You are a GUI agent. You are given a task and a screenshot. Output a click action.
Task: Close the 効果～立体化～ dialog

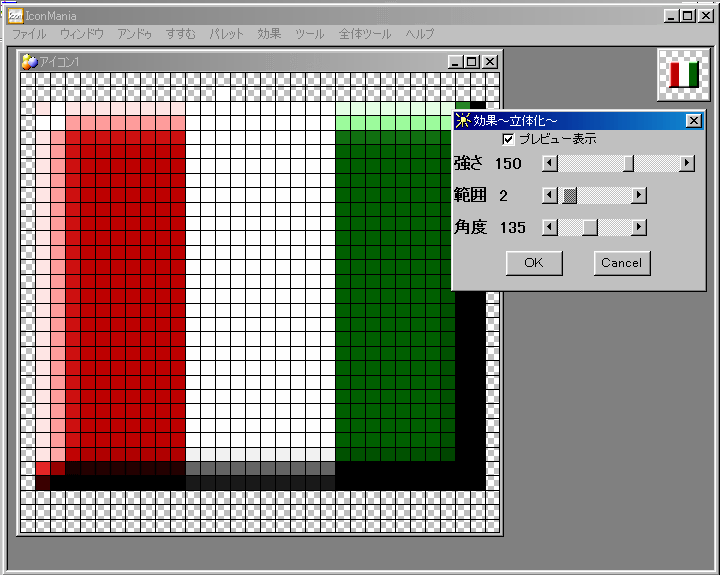[x=694, y=121]
